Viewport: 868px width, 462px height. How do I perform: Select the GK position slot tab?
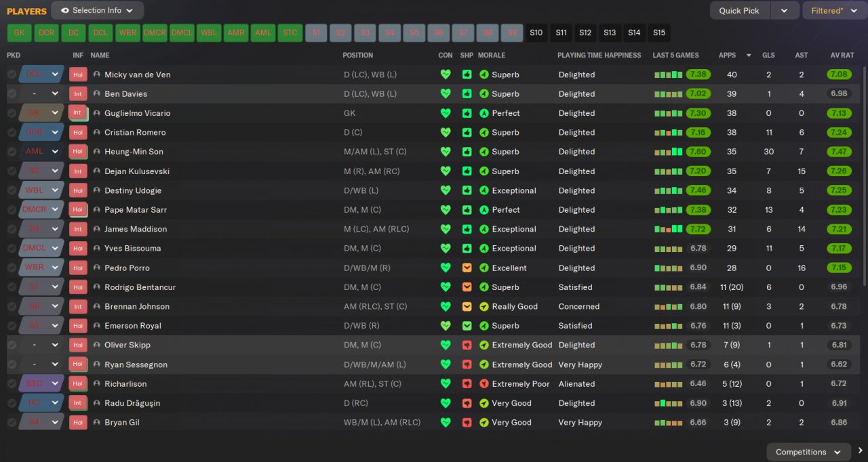pos(19,33)
